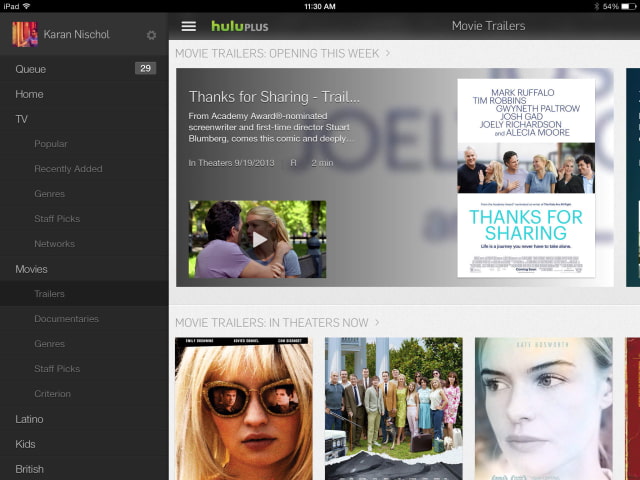The height and width of the screenshot is (480, 640).
Task: Open the Queue count badge 29
Action: click(x=145, y=68)
